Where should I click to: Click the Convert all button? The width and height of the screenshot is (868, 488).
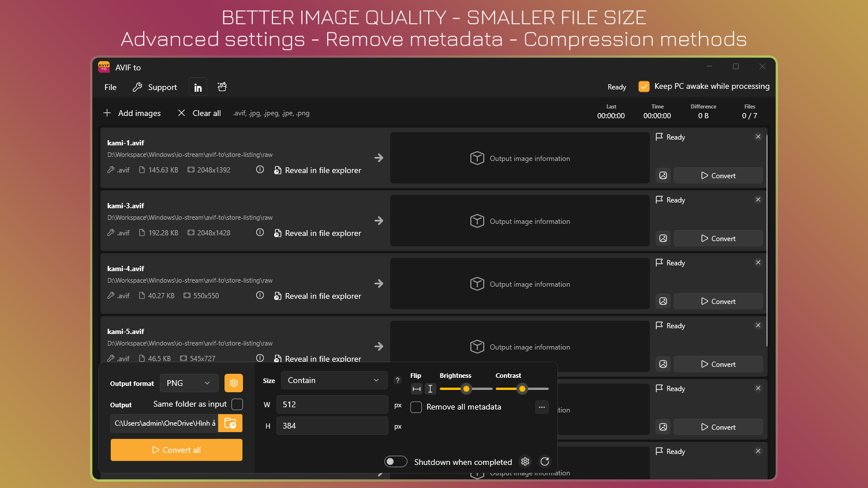click(177, 450)
